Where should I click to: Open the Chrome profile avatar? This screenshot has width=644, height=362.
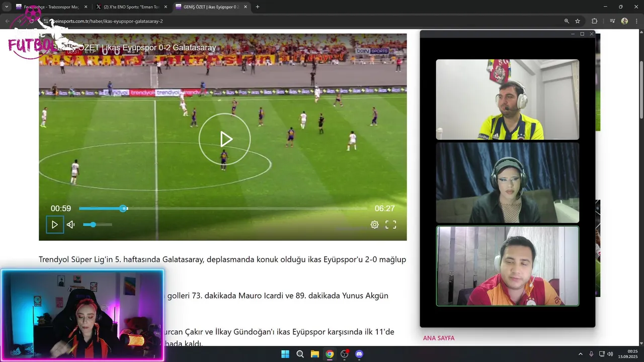624,21
